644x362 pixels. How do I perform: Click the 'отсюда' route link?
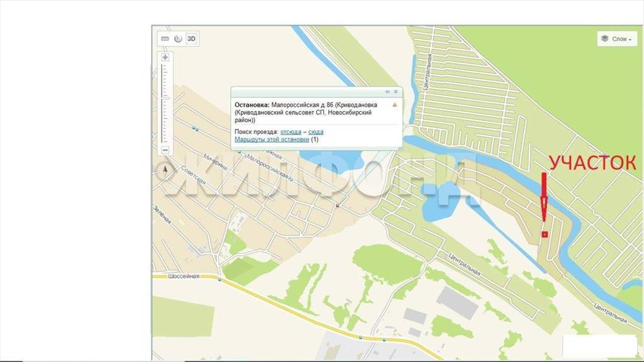pyautogui.click(x=291, y=131)
